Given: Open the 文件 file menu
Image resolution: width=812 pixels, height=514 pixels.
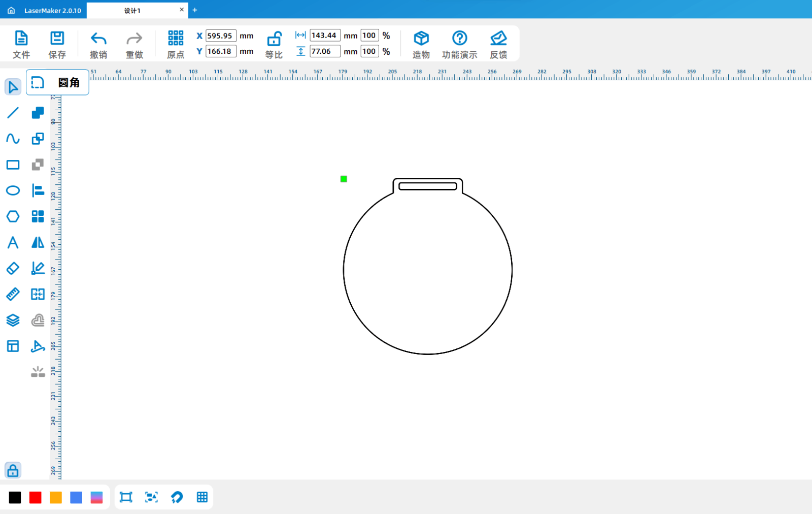Looking at the screenshot, I should 21,44.
